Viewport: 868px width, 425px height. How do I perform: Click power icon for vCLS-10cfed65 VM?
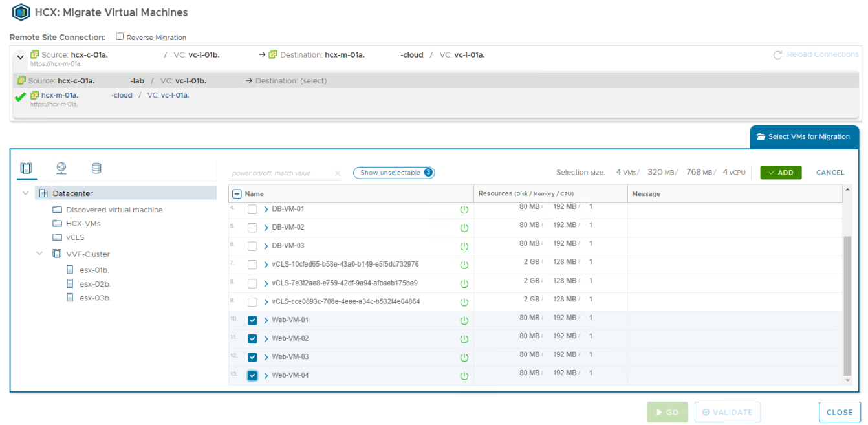[x=464, y=265]
